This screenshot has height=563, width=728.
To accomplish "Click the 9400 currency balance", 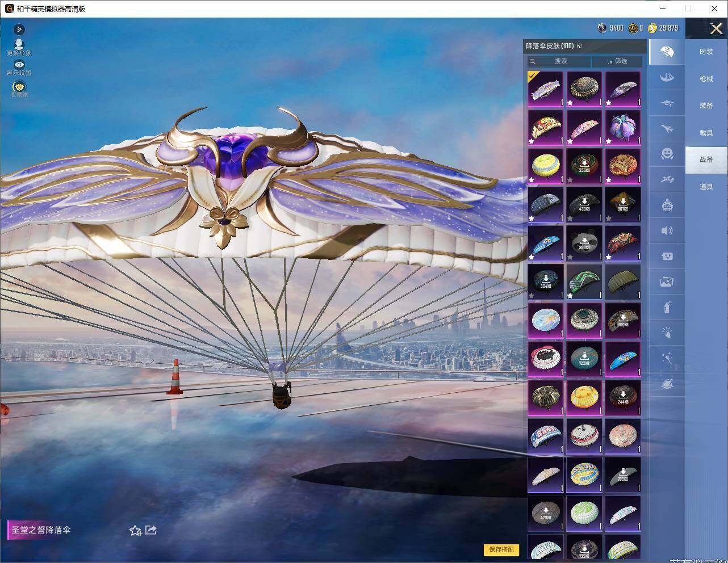I will click(610, 28).
